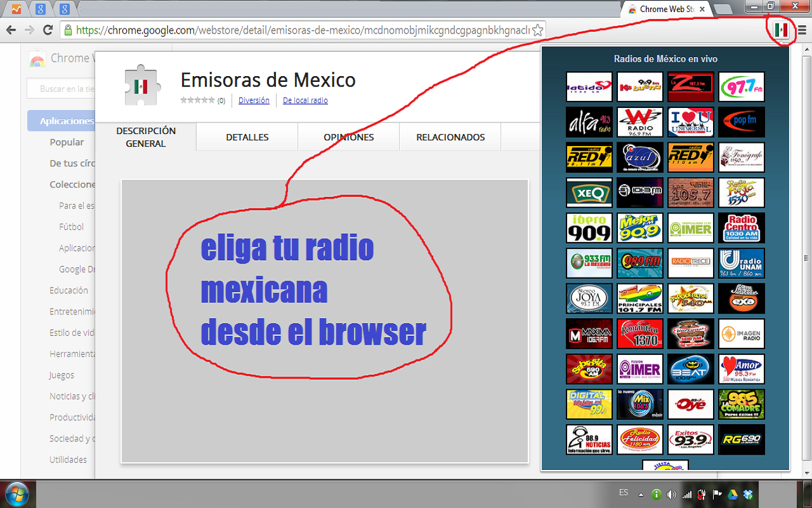Play La Z 107.3 FM station
Viewport: 812px width, 508px height.
pos(691,87)
